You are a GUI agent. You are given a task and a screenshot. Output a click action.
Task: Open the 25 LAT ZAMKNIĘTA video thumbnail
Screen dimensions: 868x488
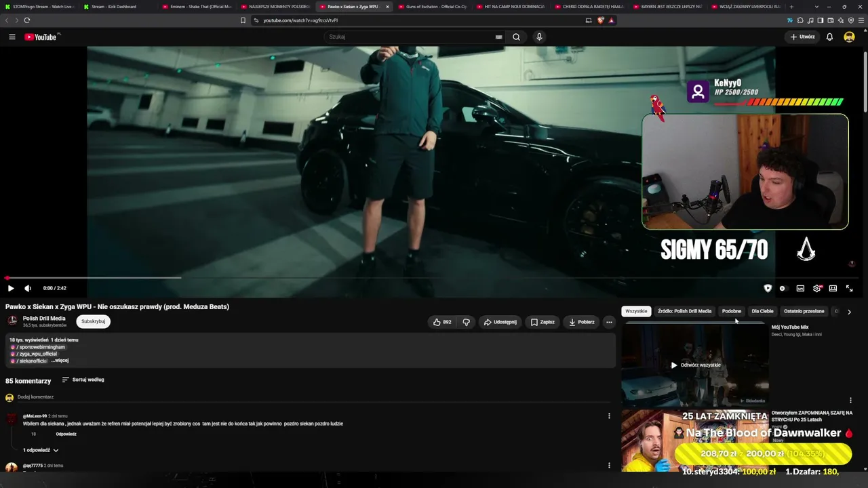pos(695,441)
